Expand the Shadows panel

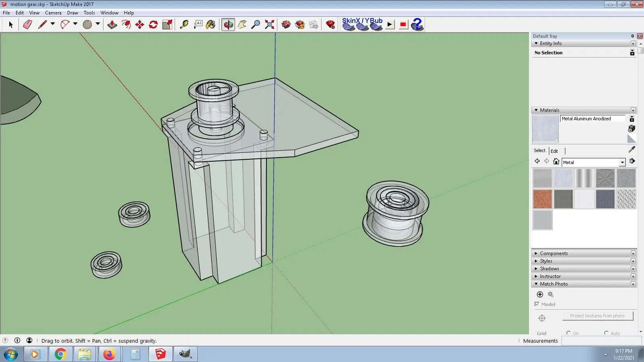pyautogui.click(x=549, y=269)
